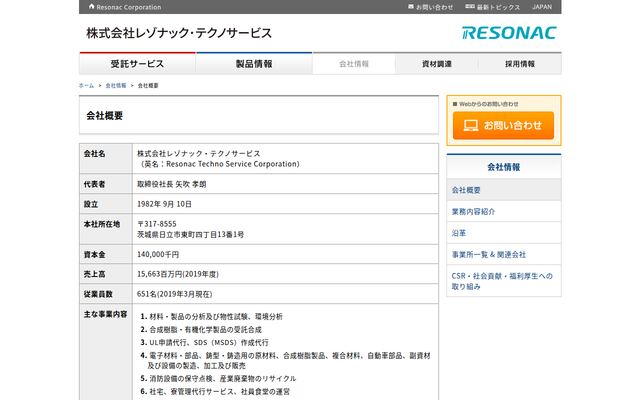This screenshot has width=640, height=400.
Task: Open 沿革 in the sidebar
Action: click(504, 233)
